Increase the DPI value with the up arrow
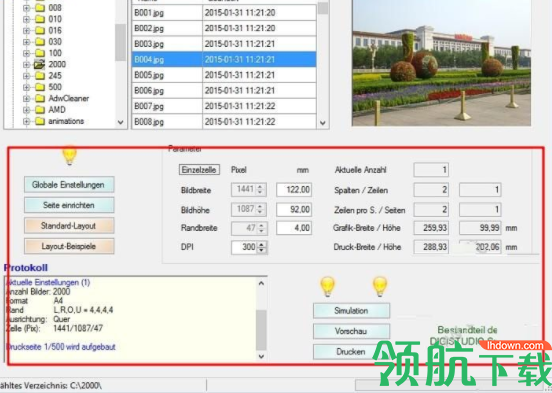 (262, 244)
